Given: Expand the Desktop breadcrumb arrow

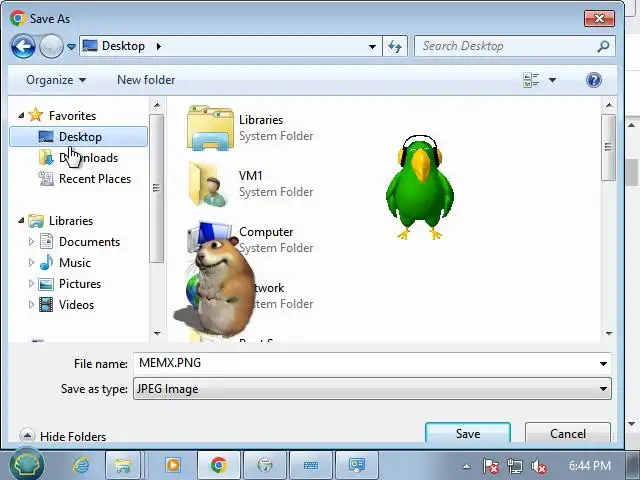Looking at the screenshot, I should pyautogui.click(x=159, y=47).
